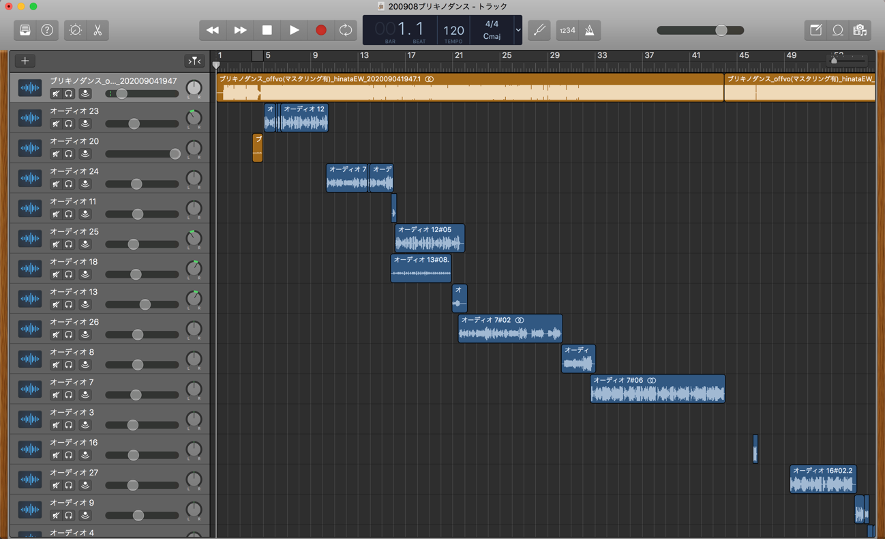Select the オーディオ 7 region on track 24
The width and height of the screenshot is (885, 539).
pyautogui.click(x=347, y=178)
